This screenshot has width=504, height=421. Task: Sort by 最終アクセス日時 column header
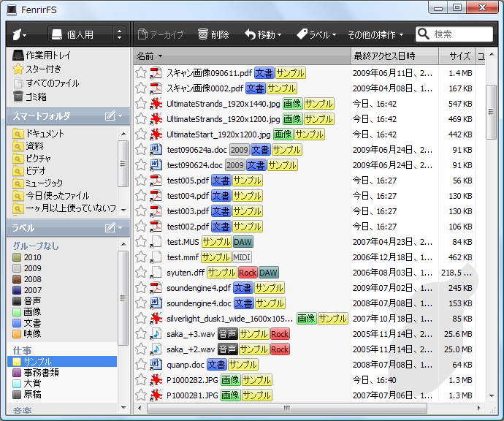point(394,56)
